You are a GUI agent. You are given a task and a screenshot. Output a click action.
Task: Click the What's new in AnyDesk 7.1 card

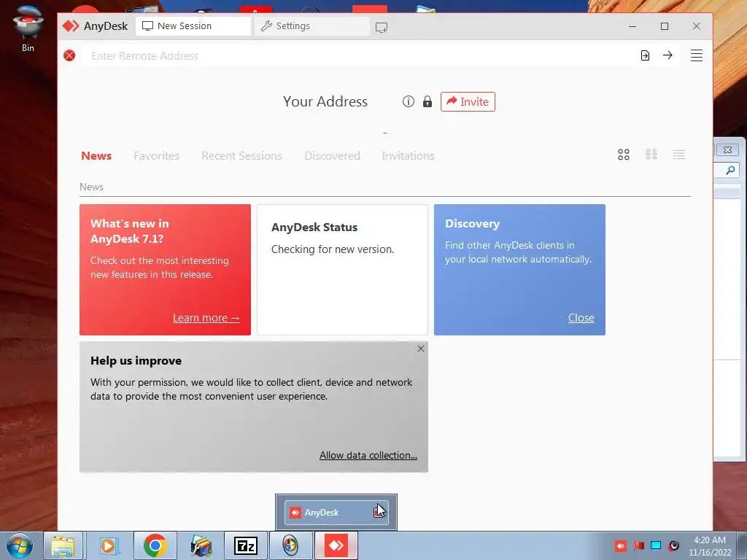(x=166, y=270)
